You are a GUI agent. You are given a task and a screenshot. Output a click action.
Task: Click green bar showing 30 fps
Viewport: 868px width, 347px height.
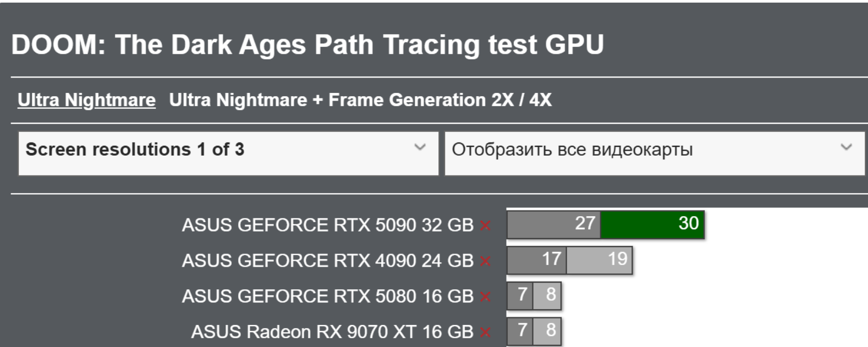point(652,224)
